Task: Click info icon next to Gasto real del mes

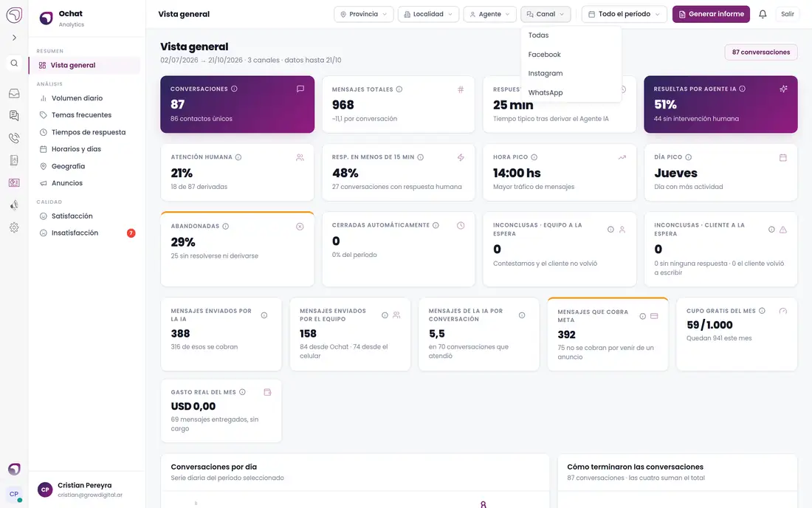Action: pos(242,392)
